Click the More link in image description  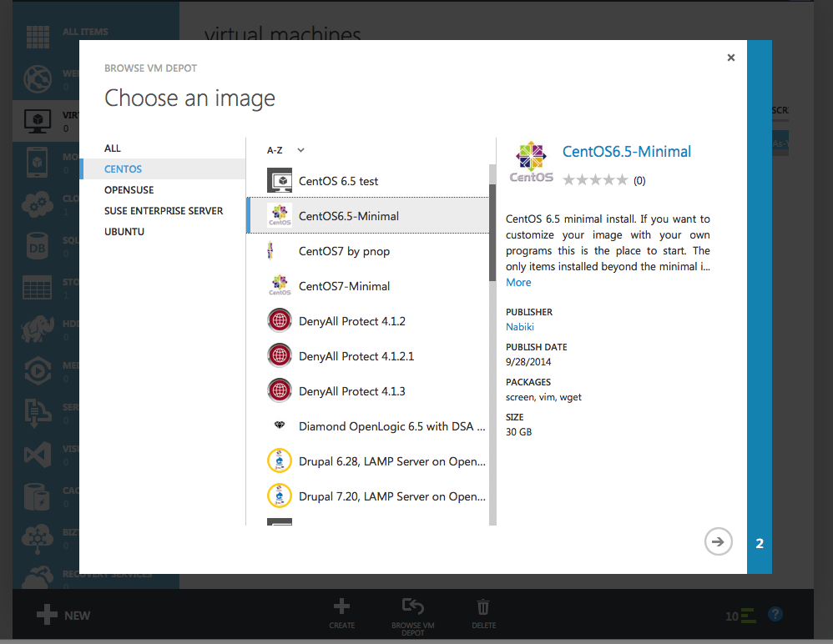click(x=517, y=282)
